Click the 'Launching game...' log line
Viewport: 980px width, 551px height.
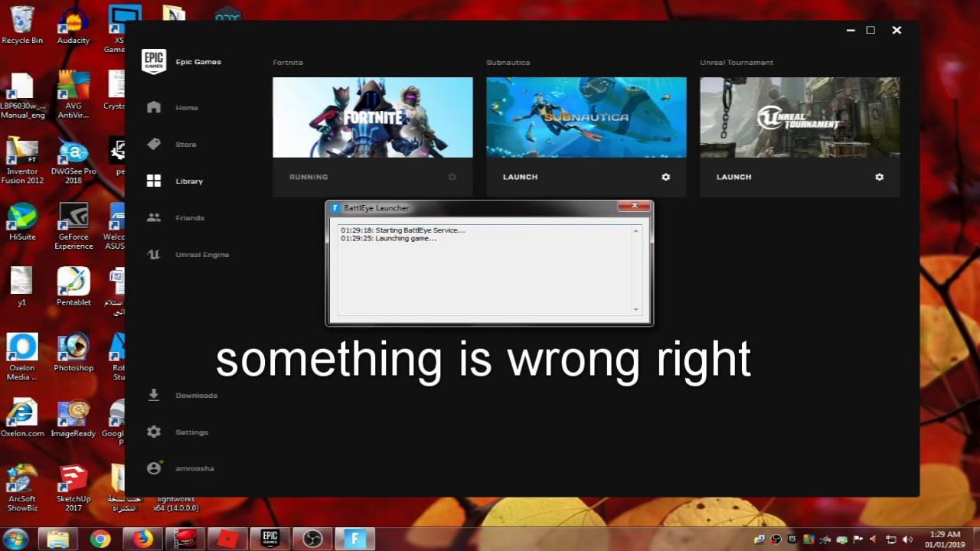[x=389, y=239]
